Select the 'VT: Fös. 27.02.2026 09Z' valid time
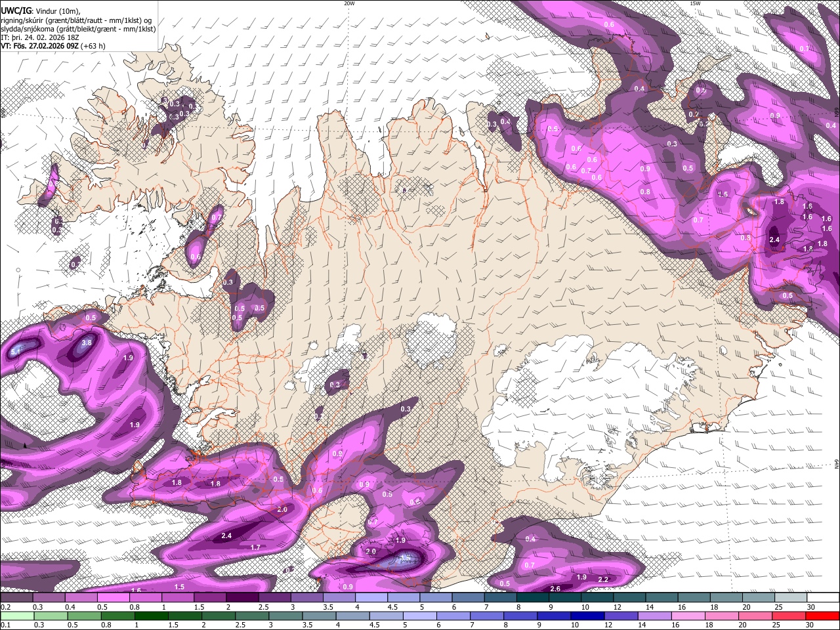Image resolution: width=840 pixels, height=630 pixels. (x=39, y=46)
